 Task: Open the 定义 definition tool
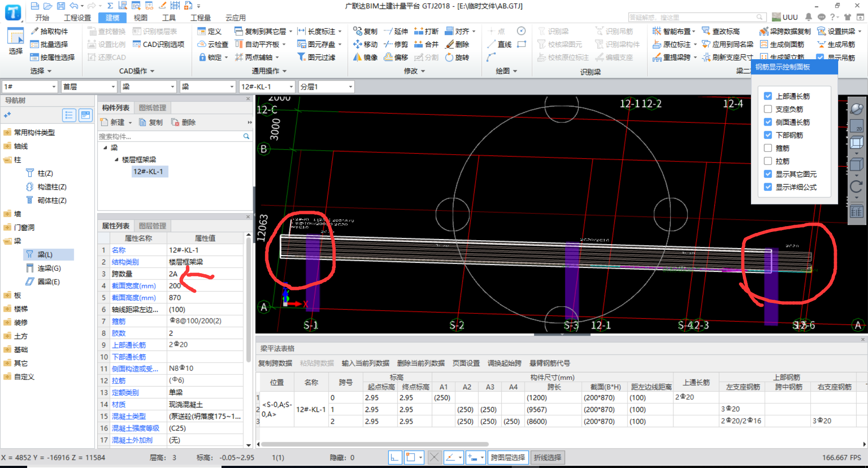click(x=209, y=31)
